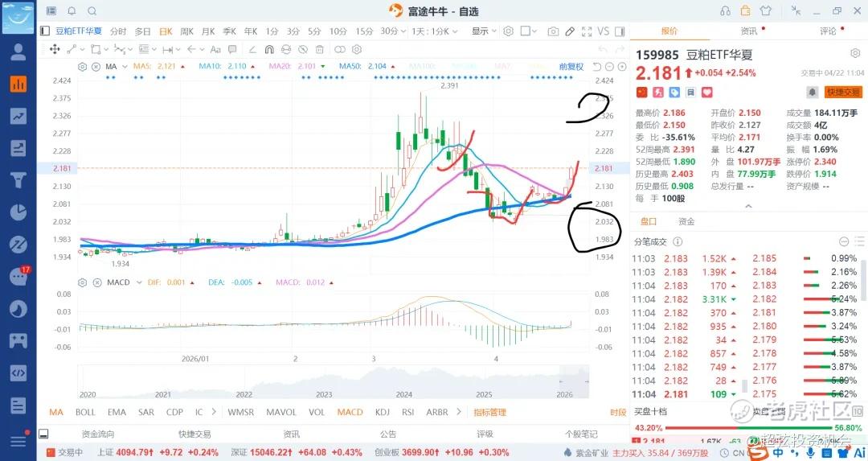Click the orange gift box icon
The height and width of the screenshot is (461, 868).
tap(746, 11)
